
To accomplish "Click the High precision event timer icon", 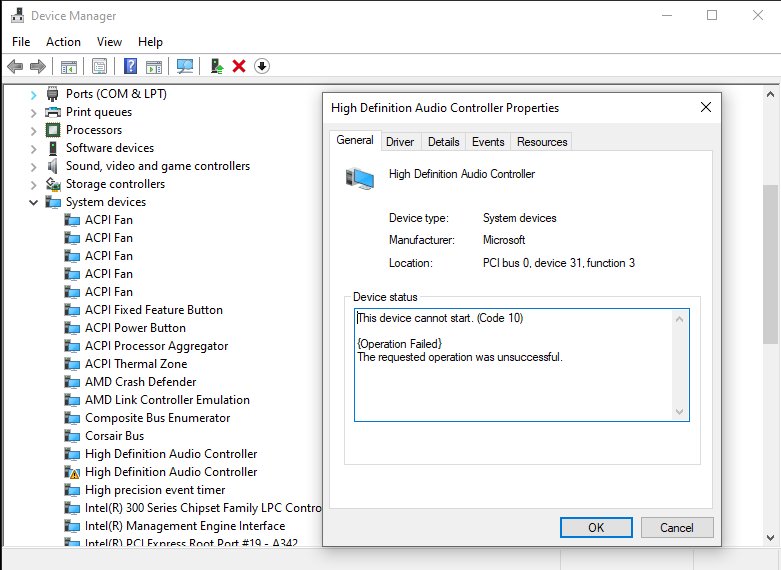I will coord(72,490).
